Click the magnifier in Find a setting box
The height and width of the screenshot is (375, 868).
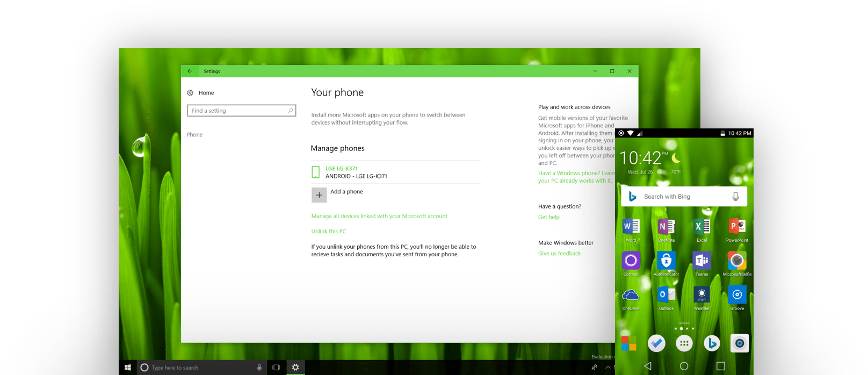click(x=291, y=111)
